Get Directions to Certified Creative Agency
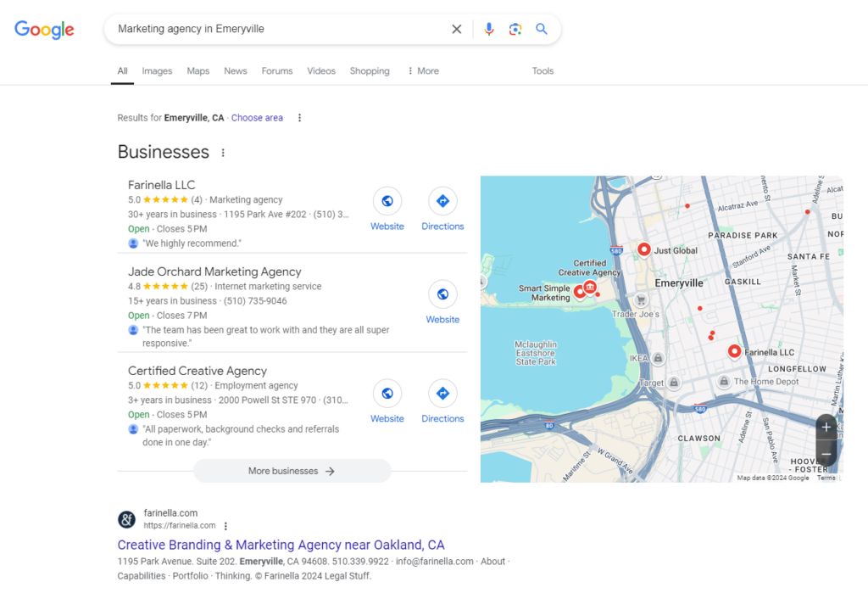 click(442, 394)
